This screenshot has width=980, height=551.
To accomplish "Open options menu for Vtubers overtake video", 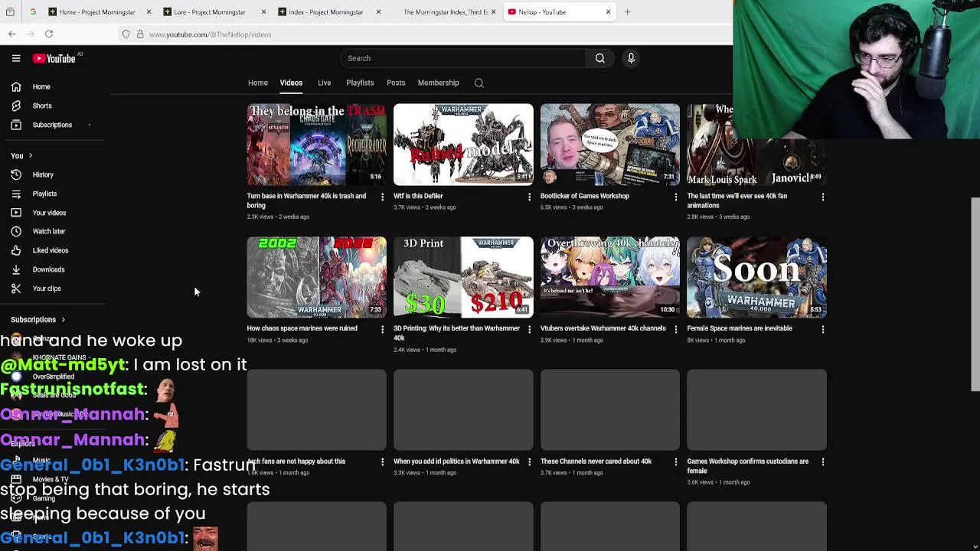I will point(675,329).
